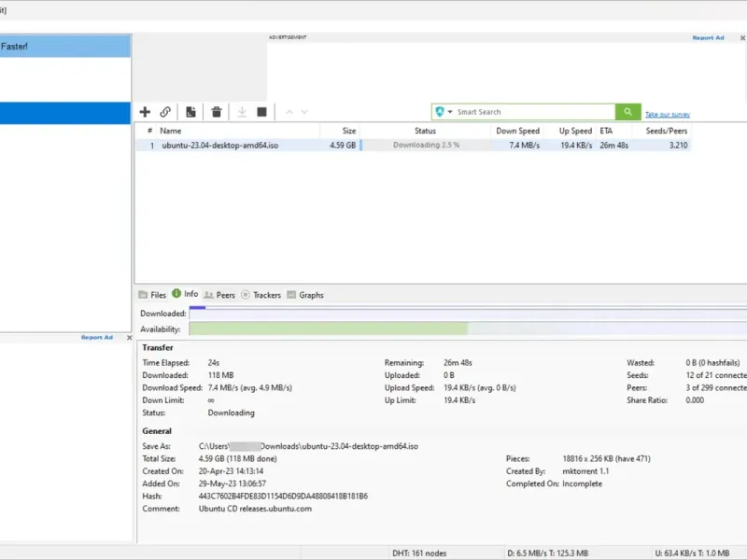Click the torrent Hash value

pyautogui.click(x=283, y=497)
